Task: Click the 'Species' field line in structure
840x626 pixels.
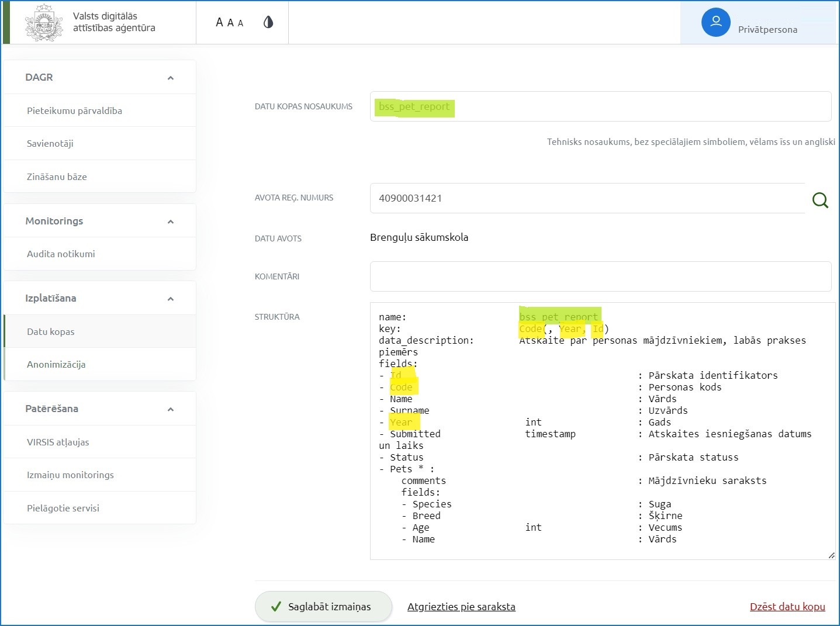Action: [432, 504]
